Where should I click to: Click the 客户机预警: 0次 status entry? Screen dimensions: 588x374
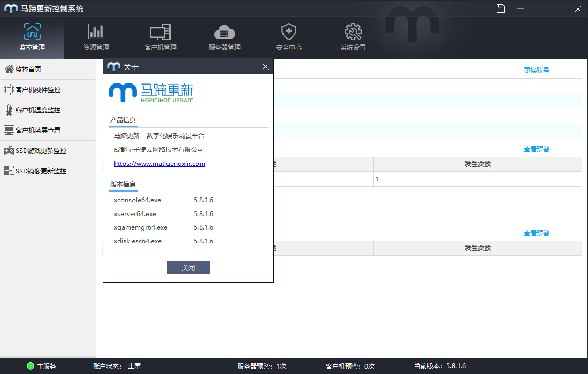350,366
